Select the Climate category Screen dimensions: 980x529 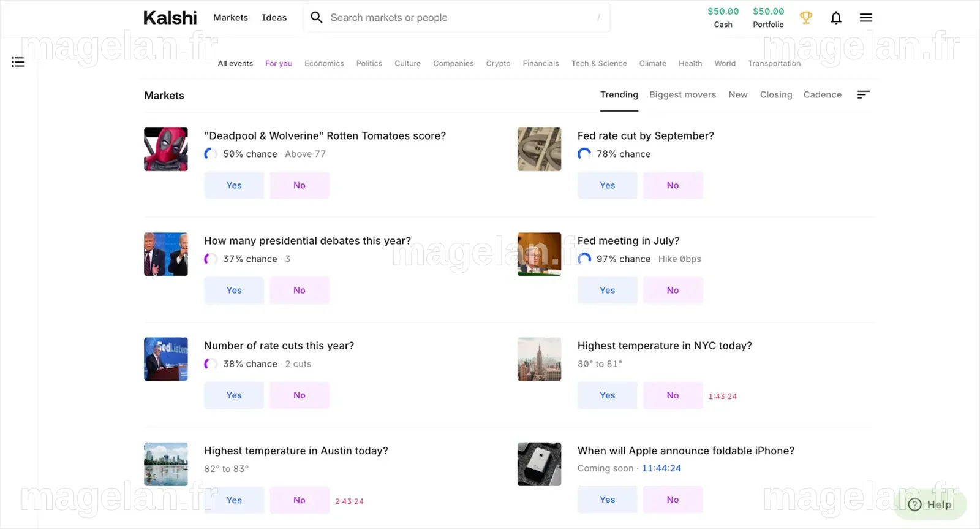(x=653, y=63)
